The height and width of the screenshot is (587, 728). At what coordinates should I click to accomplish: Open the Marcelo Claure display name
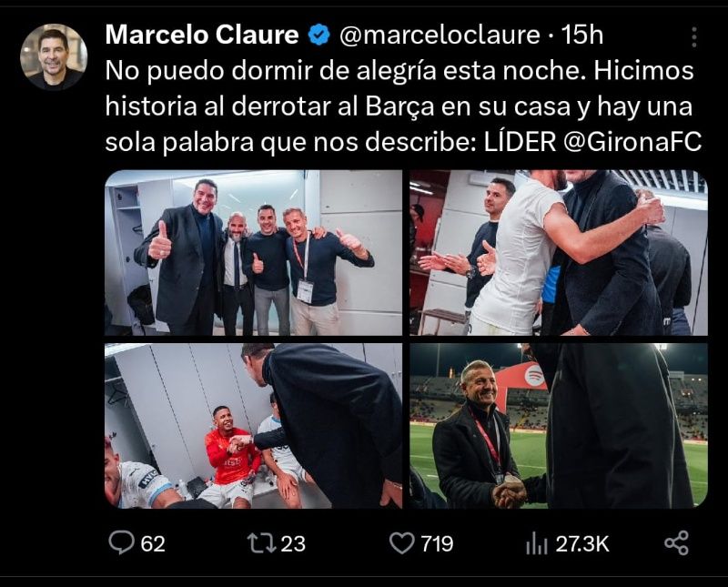[202, 35]
